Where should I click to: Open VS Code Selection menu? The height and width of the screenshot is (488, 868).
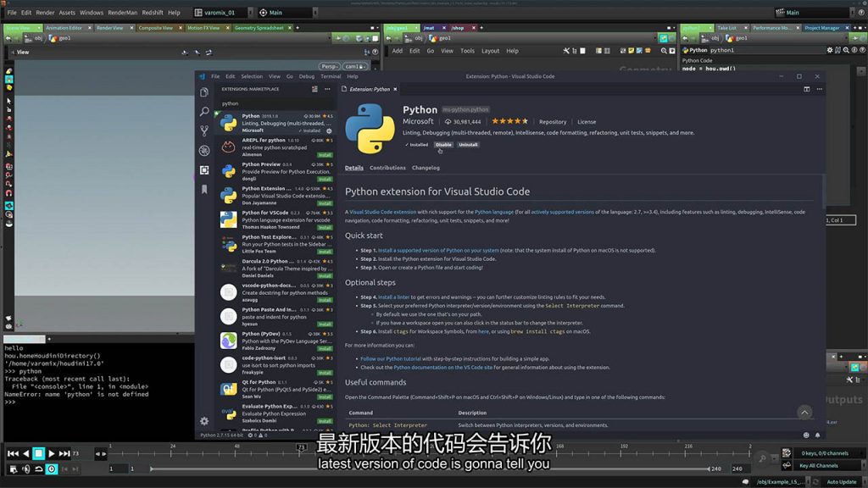click(x=252, y=76)
